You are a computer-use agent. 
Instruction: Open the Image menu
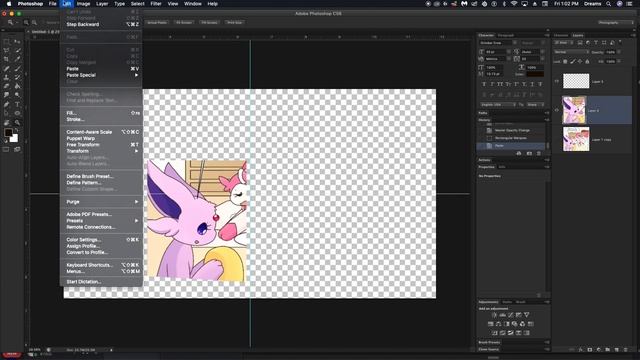click(x=83, y=4)
